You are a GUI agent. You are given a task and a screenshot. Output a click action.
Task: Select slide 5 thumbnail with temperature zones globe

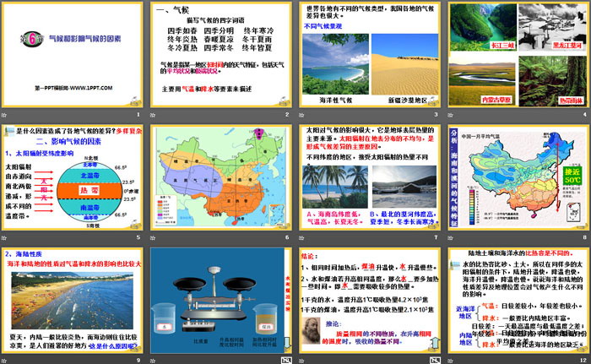point(73,177)
